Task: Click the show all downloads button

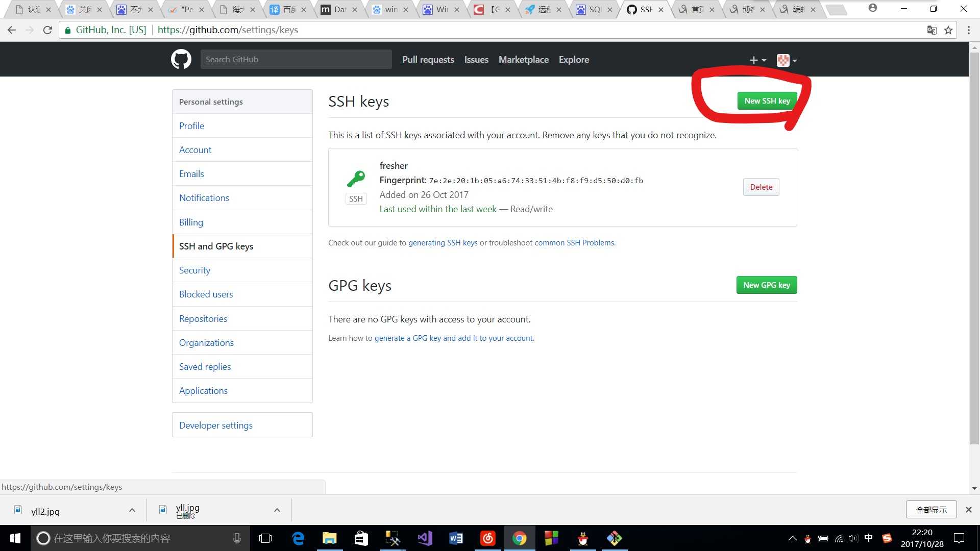Action: [x=931, y=510]
